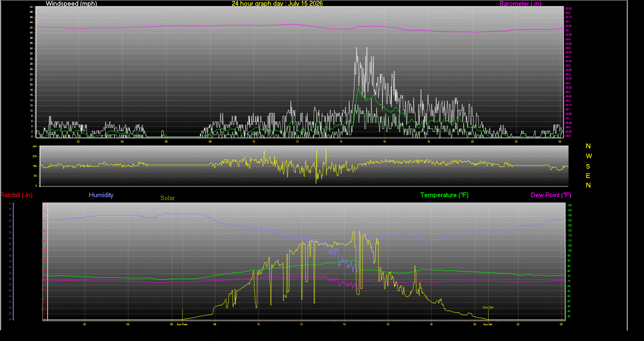Click the "Sun Rise" label on the time axis

click(182, 324)
